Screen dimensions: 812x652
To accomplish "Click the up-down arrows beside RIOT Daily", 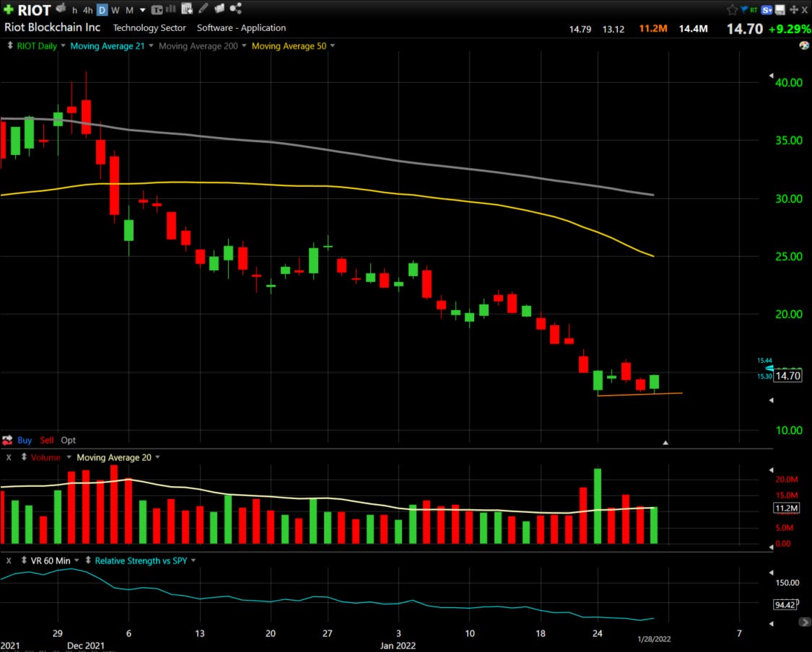I will coord(10,45).
